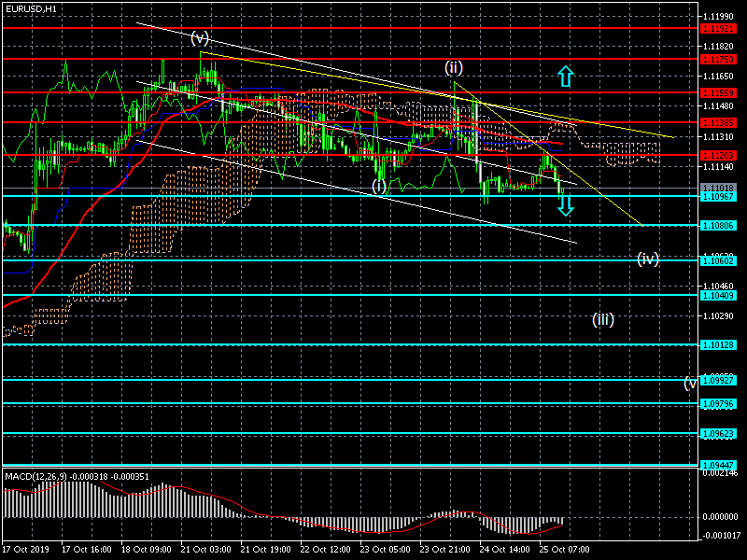The height and width of the screenshot is (560, 747).
Task: Select the red 1.11203 price level label
Action: 718,155
